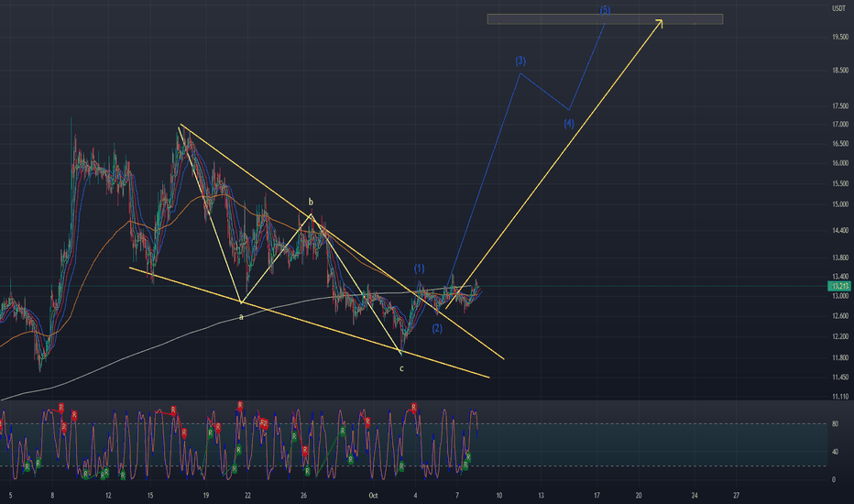Select the blue (4) Elliott wave label
Image resolution: width=854 pixels, height=504 pixels.
[x=569, y=124]
